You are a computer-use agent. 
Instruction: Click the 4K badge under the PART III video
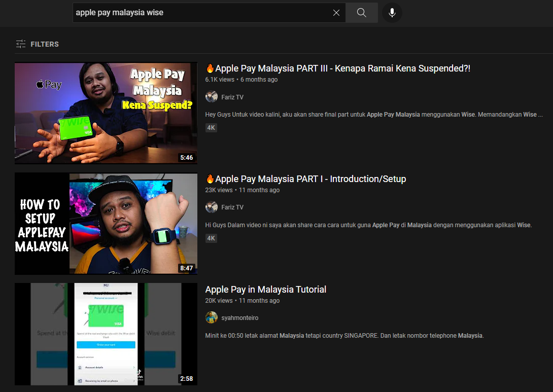coord(211,128)
